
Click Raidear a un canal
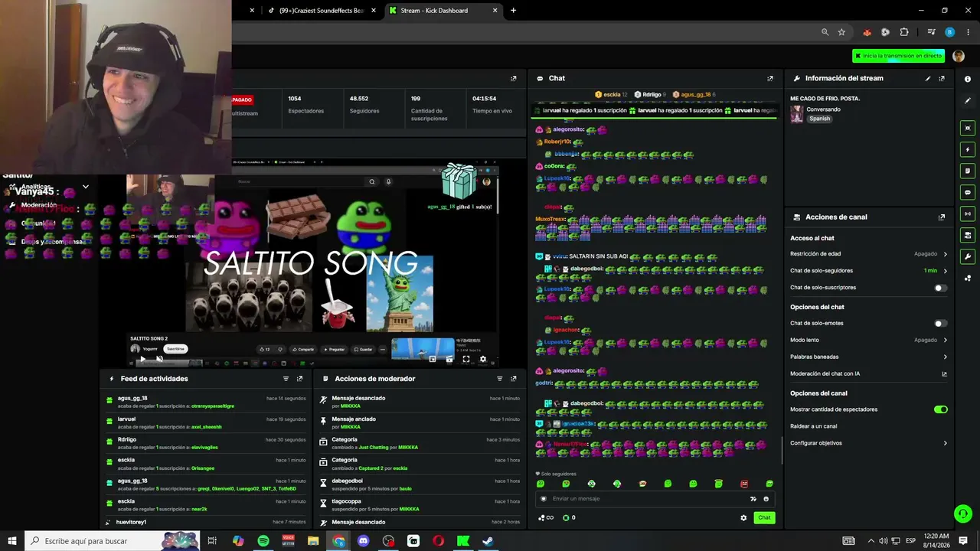(x=814, y=426)
